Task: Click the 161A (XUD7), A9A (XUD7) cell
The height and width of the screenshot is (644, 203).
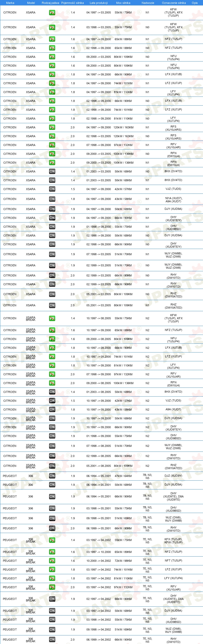Action: click(173, 200)
